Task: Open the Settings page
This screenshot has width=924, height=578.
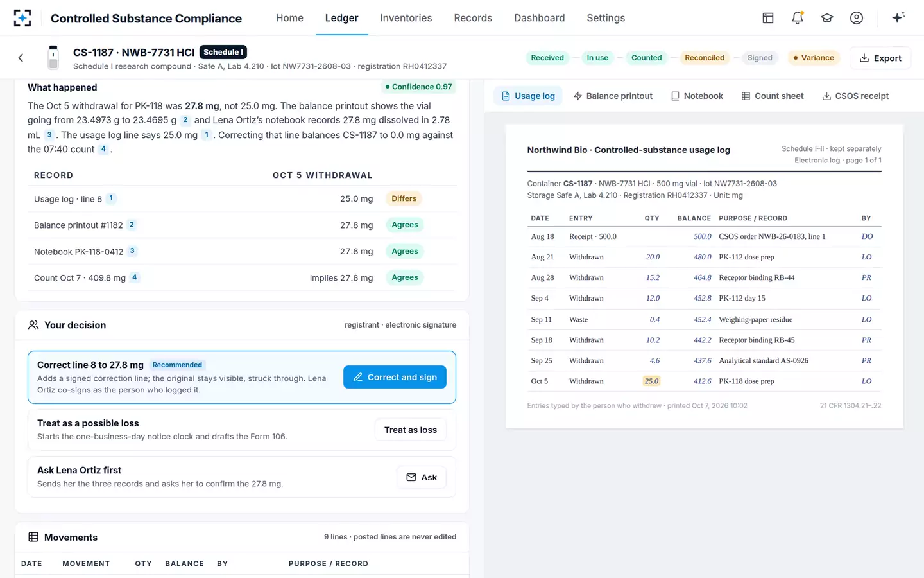Action: 606,18
